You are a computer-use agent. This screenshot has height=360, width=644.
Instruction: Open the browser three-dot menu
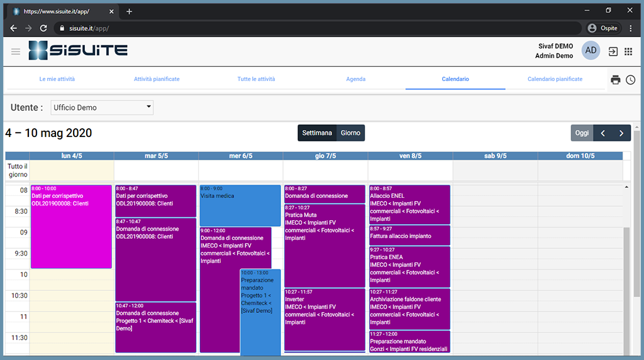(630, 28)
